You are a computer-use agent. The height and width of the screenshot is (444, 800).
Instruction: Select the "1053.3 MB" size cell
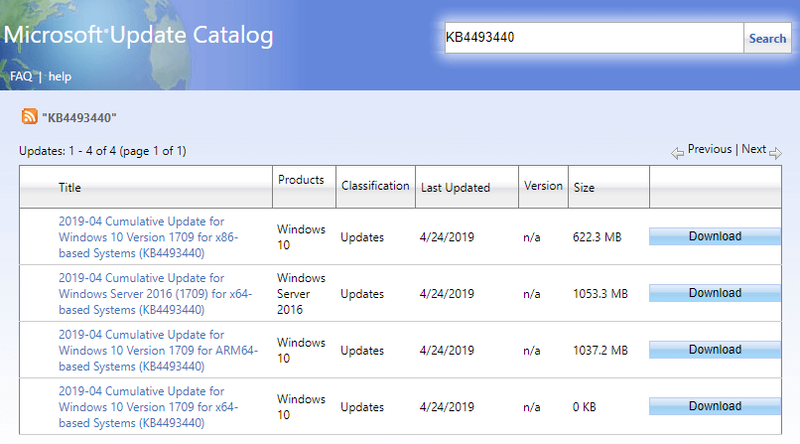pos(600,294)
